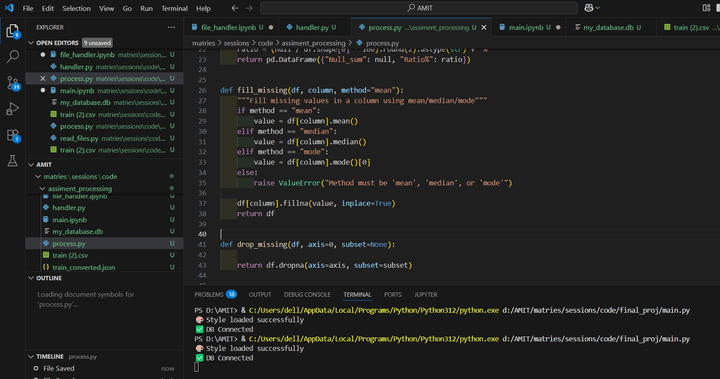Open the Debug Console panel tab
This screenshot has width=720, height=379.
coord(307,294)
